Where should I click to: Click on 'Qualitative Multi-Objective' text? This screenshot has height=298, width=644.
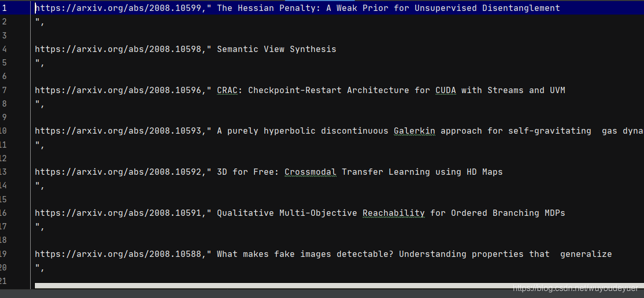287,213
